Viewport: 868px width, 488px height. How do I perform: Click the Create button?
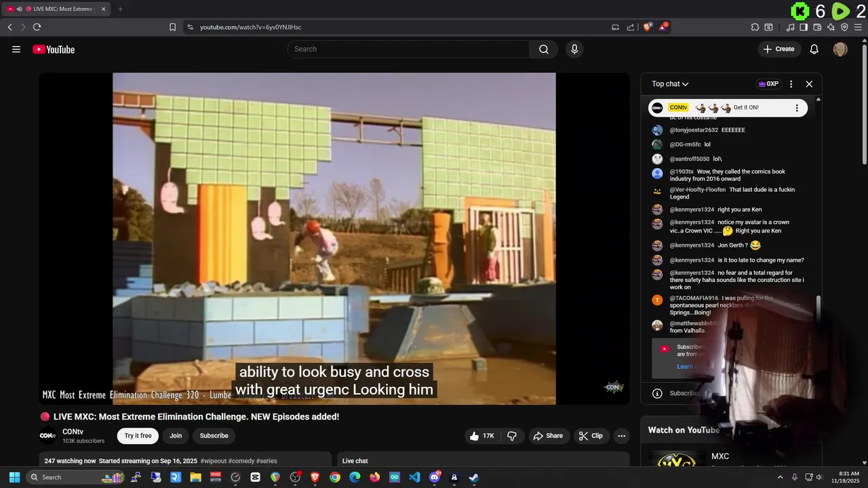pos(778,49)
